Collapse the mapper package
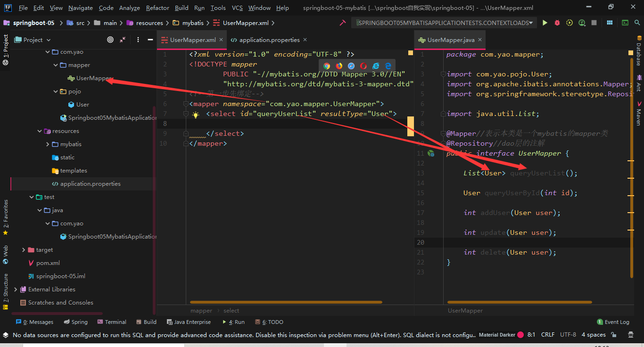Image resolution: width=644 pixels, height=347 pixels. tap(56, 65)
